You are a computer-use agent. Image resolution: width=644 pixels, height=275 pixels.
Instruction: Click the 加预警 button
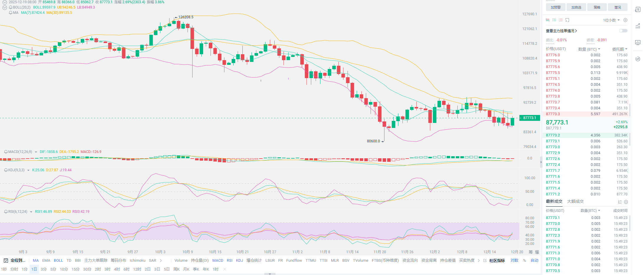555,7
